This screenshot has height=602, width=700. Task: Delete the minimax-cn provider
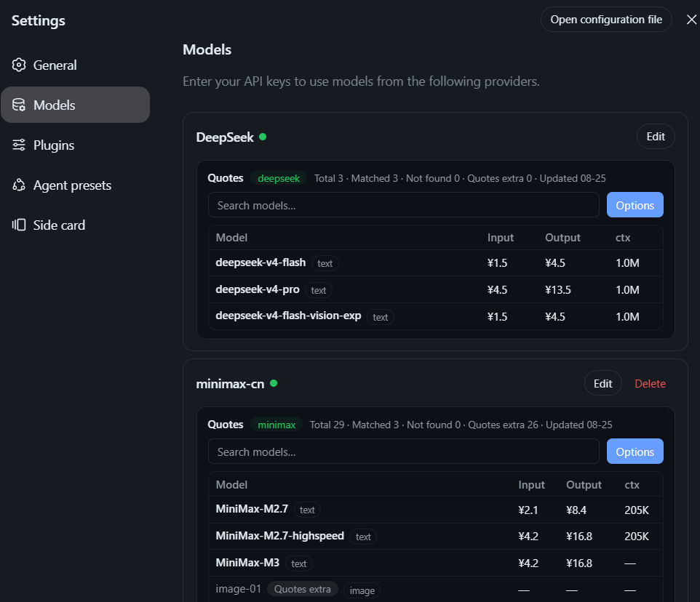click(x=650, y=383)
